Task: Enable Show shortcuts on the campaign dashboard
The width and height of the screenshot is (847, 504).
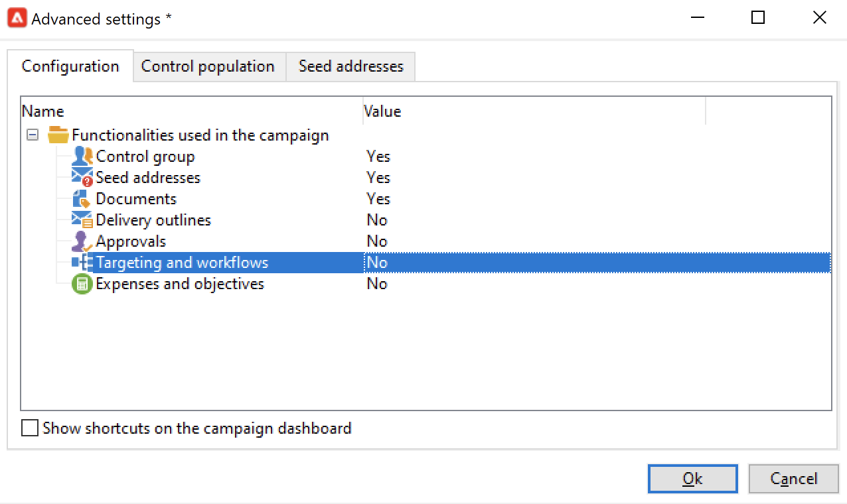Action: [30, 428]
